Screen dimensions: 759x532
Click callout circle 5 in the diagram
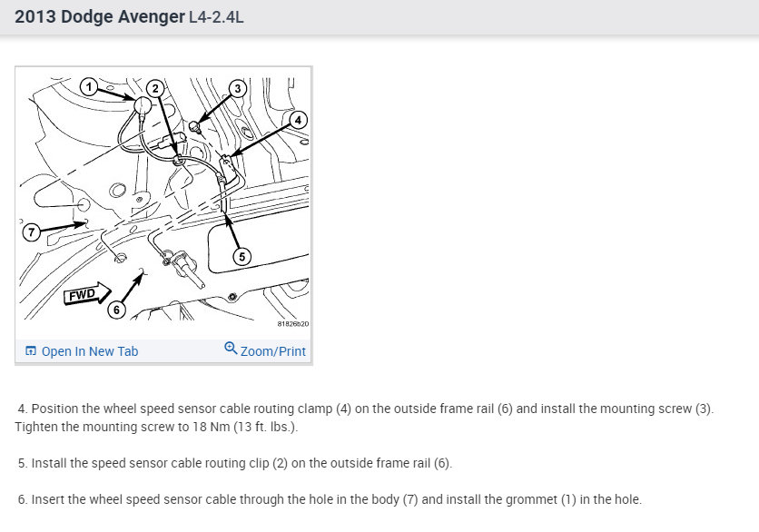click(x=241, y=256)
